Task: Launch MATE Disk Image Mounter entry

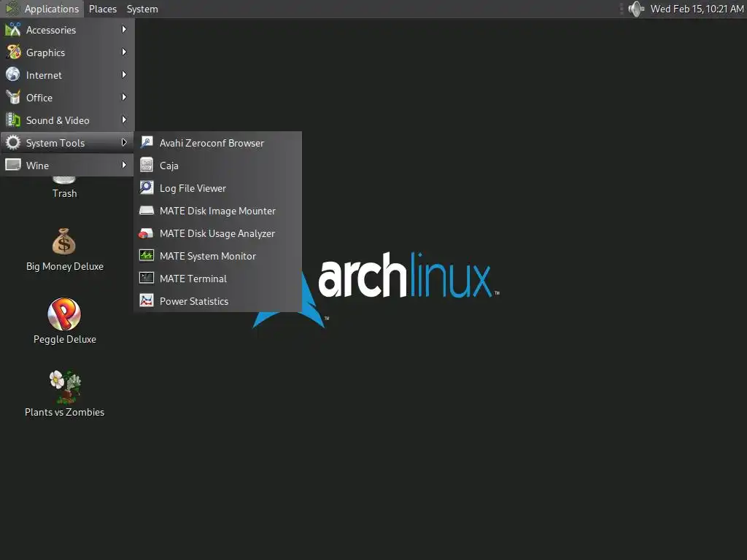Action: pyautogui.click(x=218, y=211)
